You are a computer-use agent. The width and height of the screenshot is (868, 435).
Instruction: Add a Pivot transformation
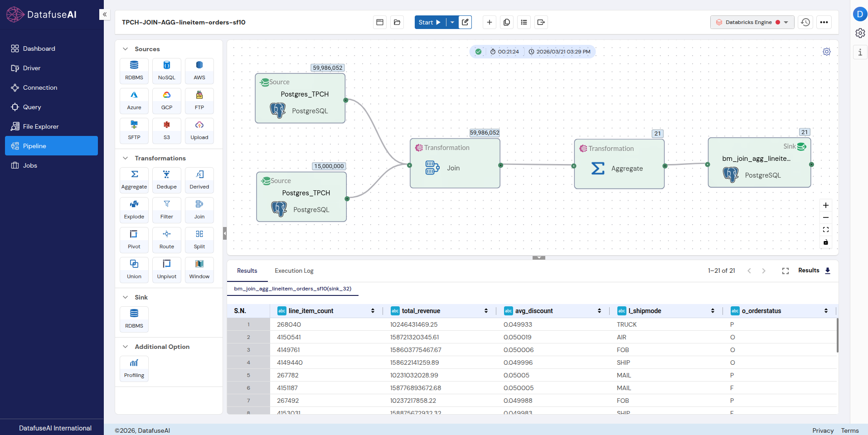(x=134, y=240)
